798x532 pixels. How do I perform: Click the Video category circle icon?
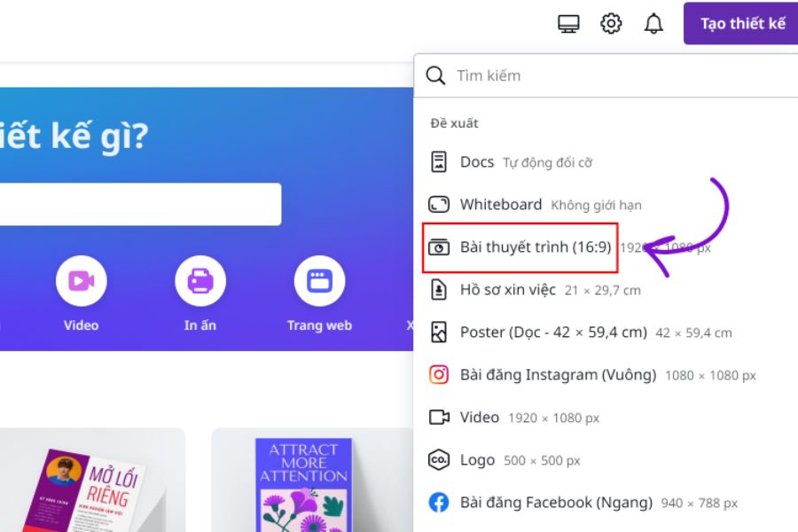[x=82, y=281]
